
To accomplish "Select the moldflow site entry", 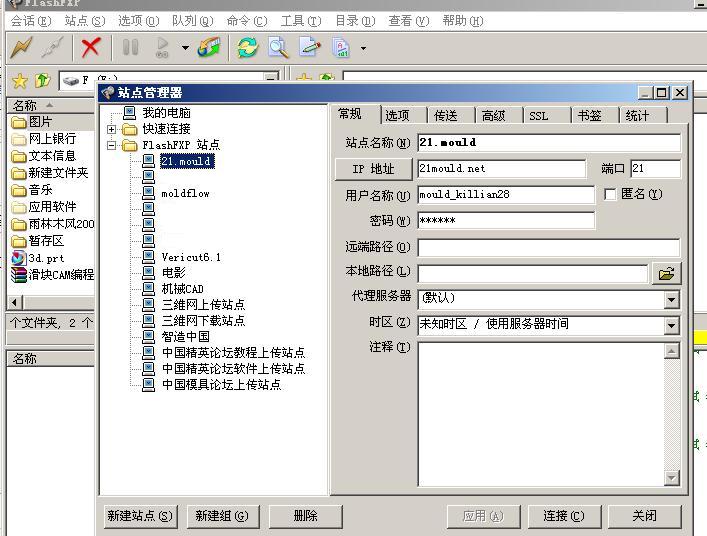I will 185,193.
